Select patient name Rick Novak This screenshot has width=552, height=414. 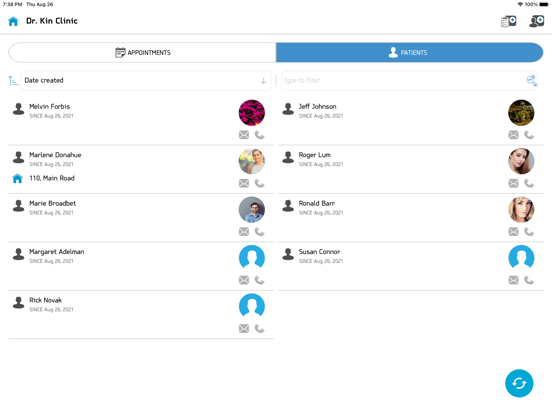tap(45, 300)
